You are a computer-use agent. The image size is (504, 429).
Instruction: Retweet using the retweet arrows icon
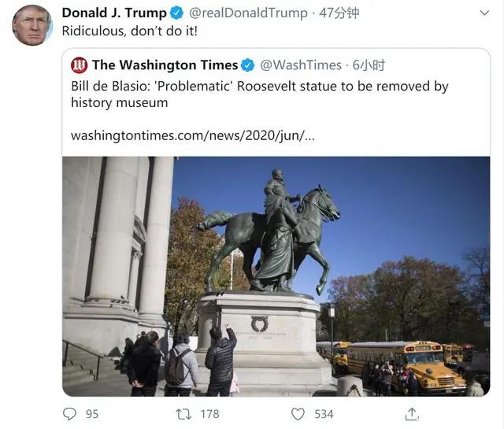(x=183, y=414)
